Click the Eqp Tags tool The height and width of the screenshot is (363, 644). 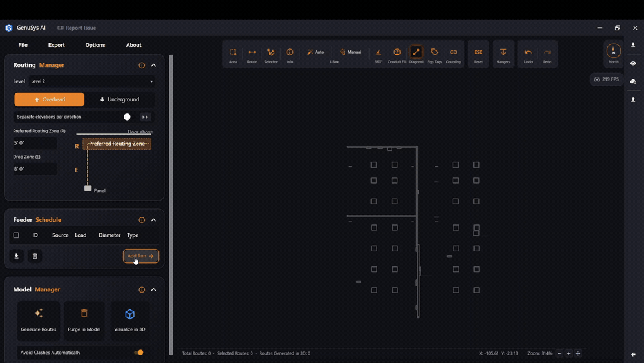434,55
